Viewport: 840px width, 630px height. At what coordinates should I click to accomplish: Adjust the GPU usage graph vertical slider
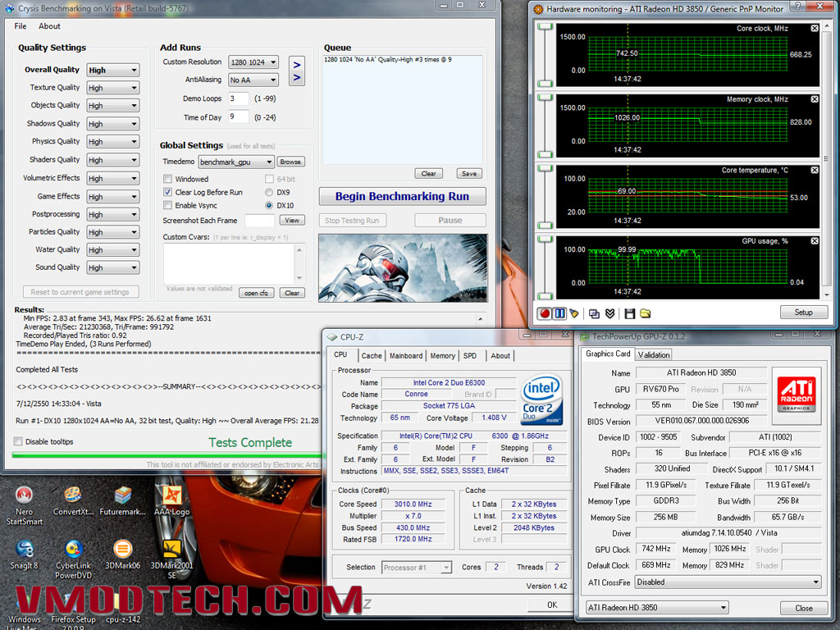point(546,268)
